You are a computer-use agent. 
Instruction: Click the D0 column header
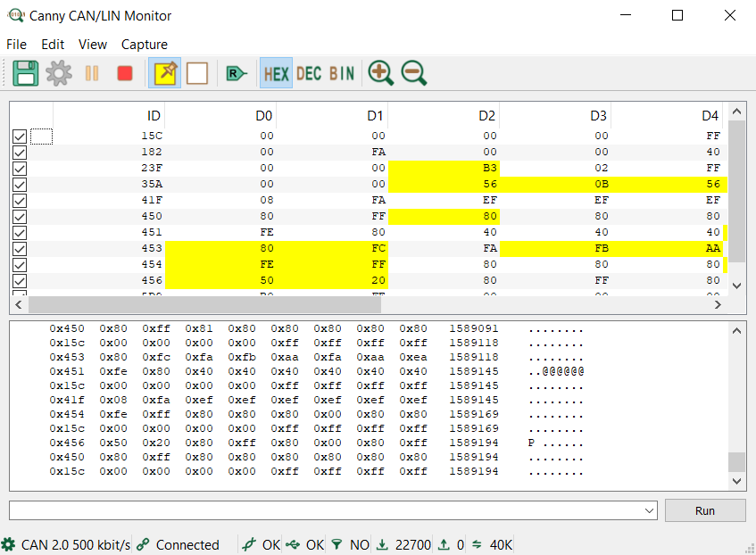point(220,116)
